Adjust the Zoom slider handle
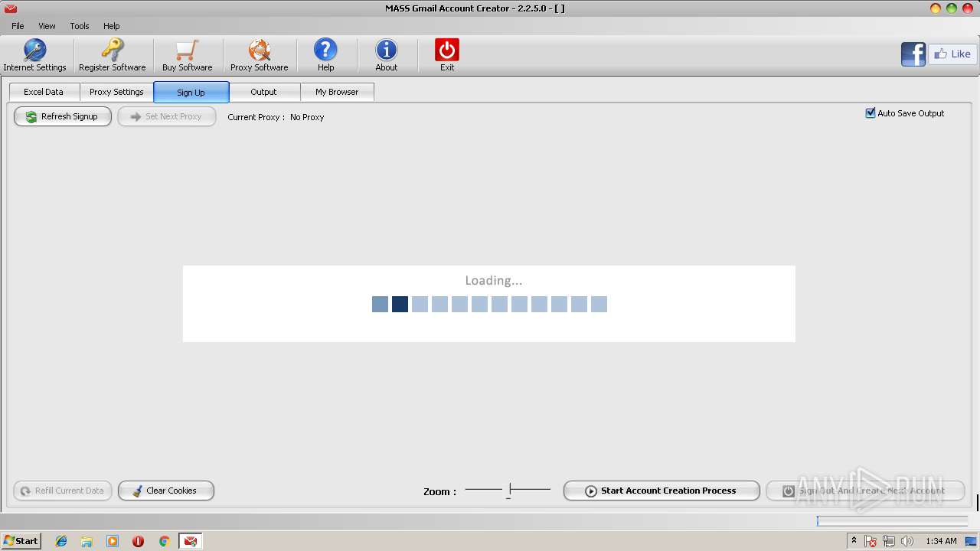This screenshot has height=551, width=980. 509,489
